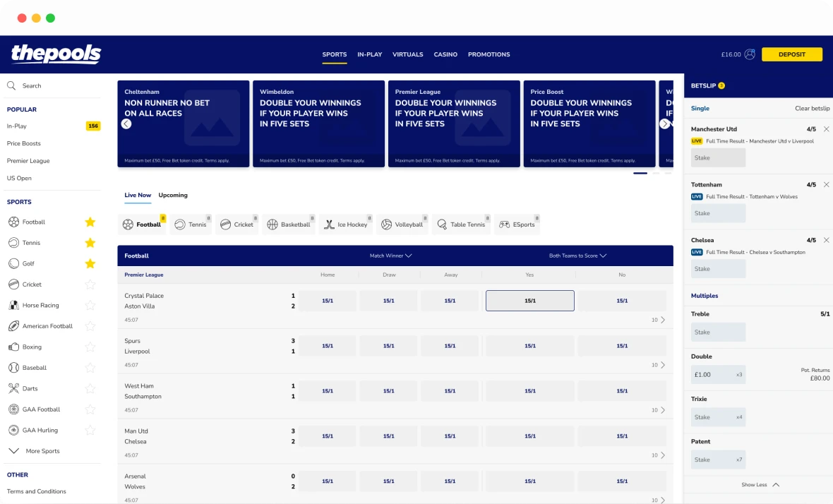Favourite Darts with its star
Viewport: 833px width, 504px height.
90,388
